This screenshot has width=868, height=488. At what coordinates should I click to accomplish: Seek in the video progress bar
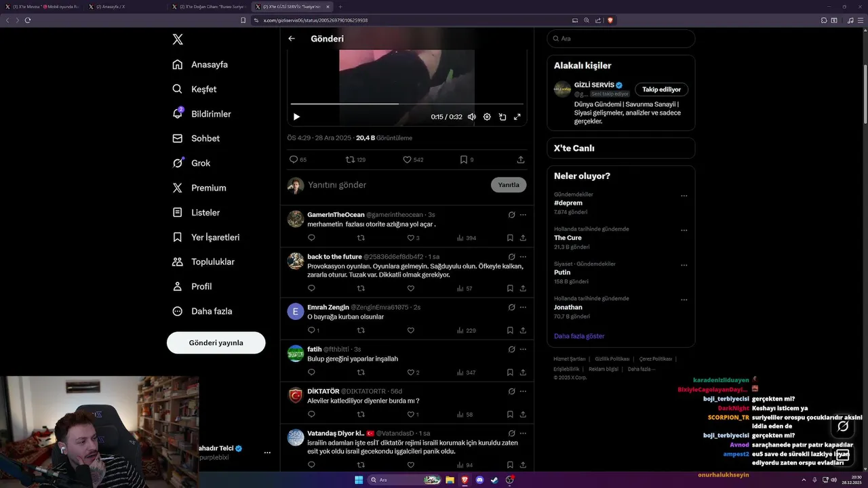[x=407, y=104]
